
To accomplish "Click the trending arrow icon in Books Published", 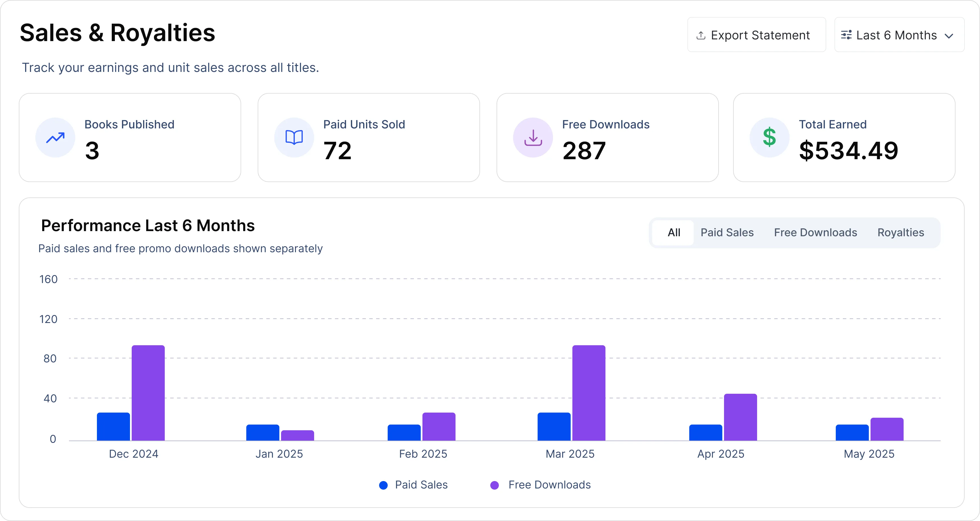I will (x=56, y=138).
